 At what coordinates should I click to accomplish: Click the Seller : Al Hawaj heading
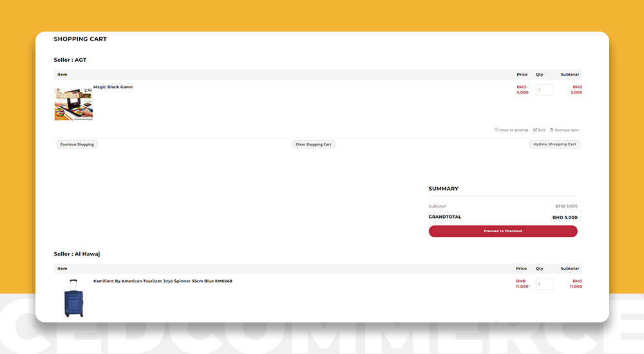coord(77,253)
